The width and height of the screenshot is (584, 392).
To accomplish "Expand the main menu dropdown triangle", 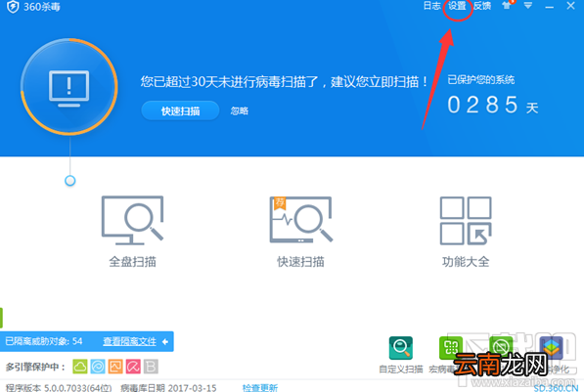I will click(528, 6).
